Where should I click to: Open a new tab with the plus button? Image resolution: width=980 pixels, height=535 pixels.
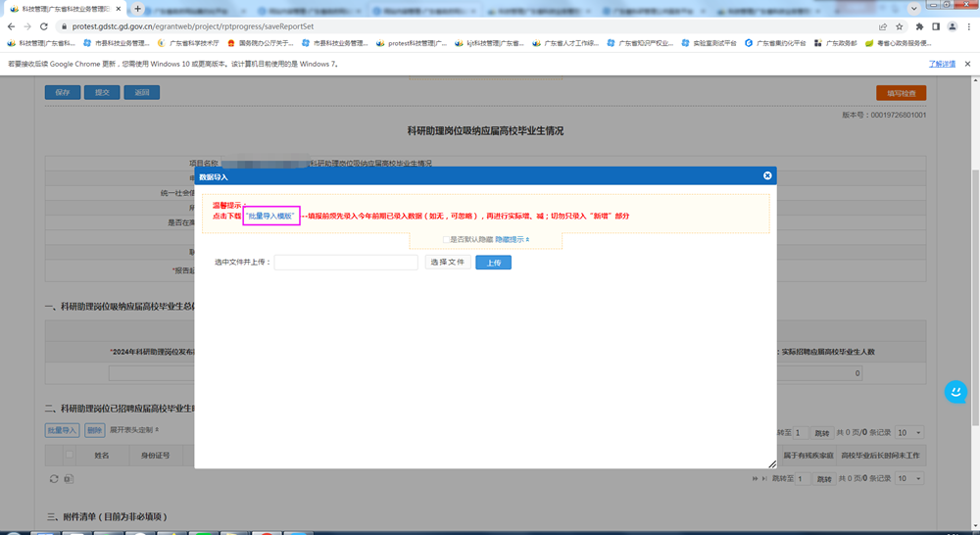[x=137, y=9]
